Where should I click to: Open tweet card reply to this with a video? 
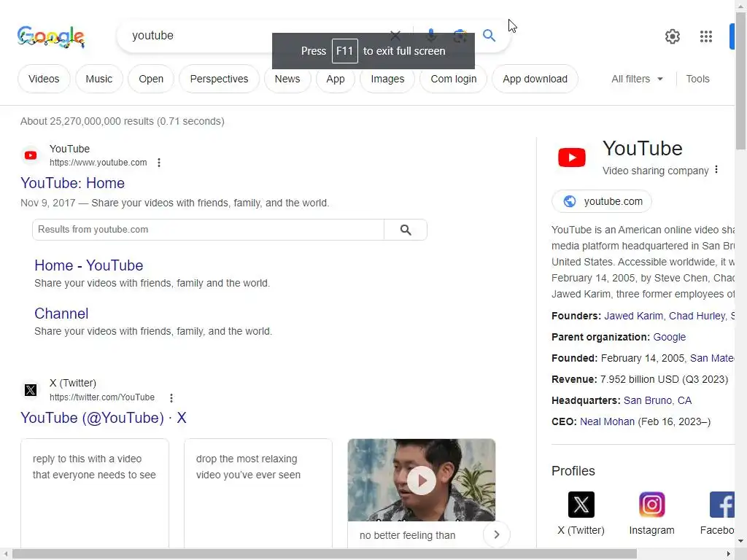(95, 494)
